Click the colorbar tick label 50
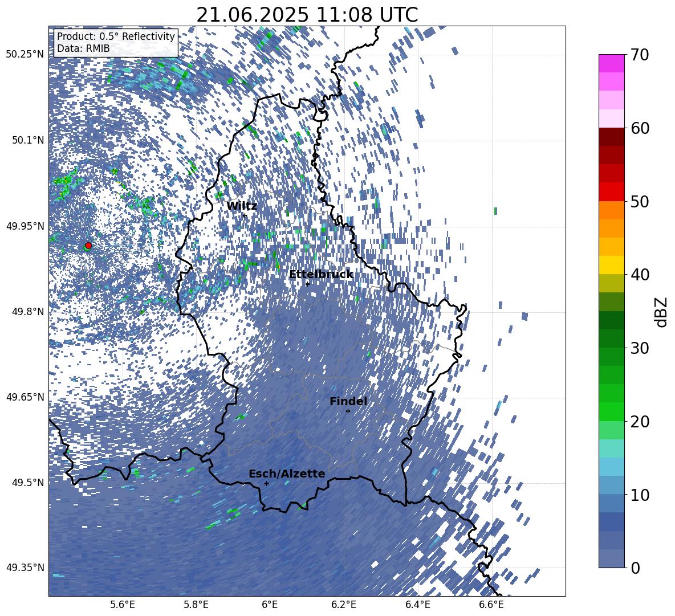The width and height of the screenshot is (675, 616). (x=640, y=201)
